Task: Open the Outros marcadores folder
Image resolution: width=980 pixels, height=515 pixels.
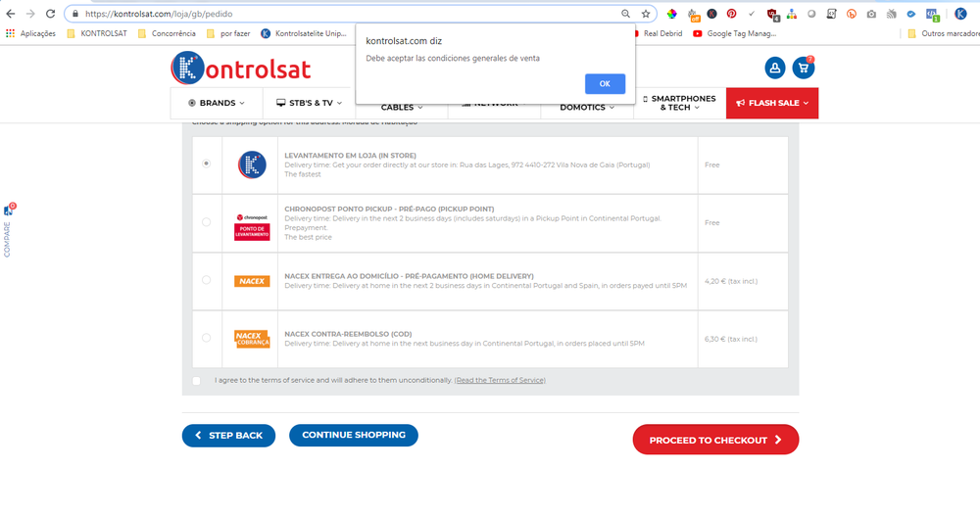Action: 944,33
